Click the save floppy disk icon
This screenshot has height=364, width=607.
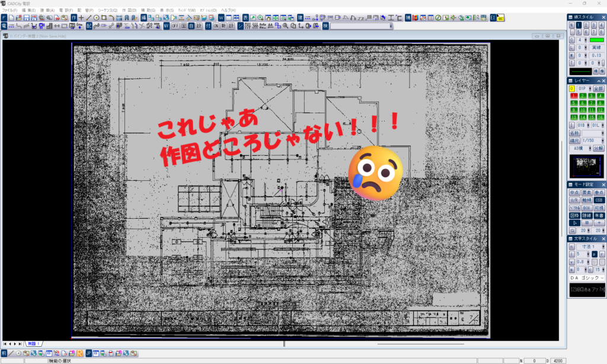tap(27, 18)
